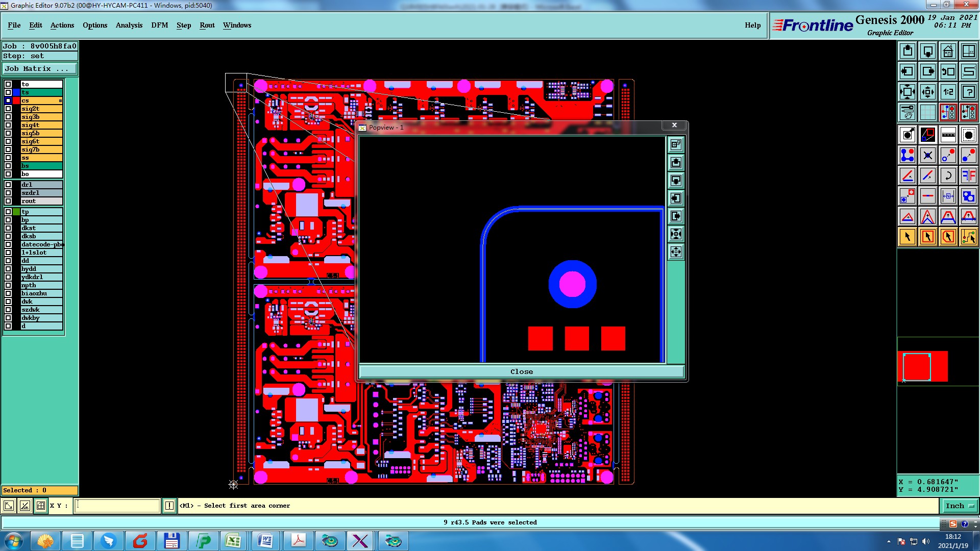Screen dimensions: 980x551
Task: Click the Help menu link
Action: point(752,25)
